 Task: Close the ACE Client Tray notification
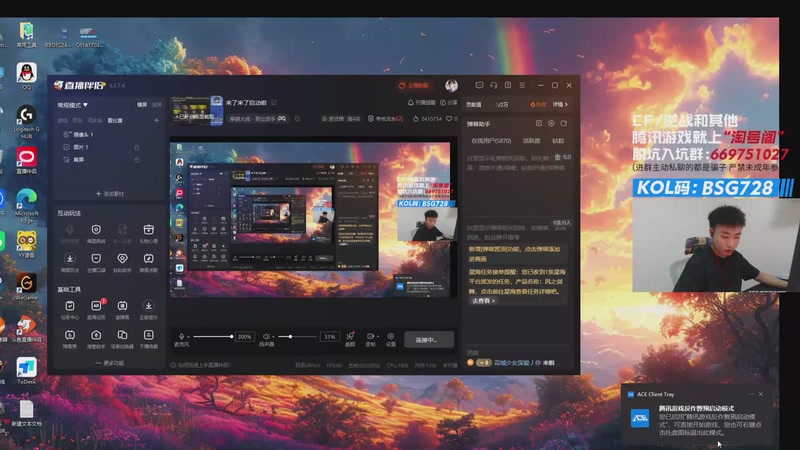761,394
